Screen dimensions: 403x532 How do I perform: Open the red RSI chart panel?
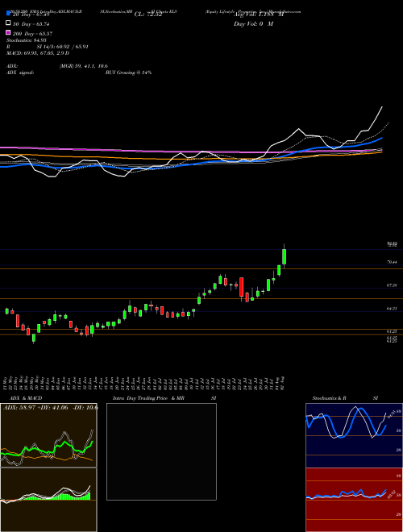(x=354, y=500)
